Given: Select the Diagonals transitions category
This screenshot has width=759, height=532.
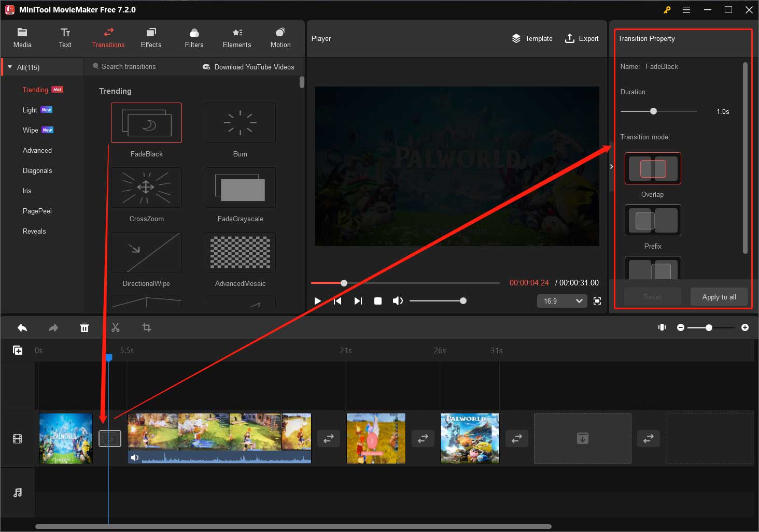Looking at the screenshot, I should pos(37,170).
